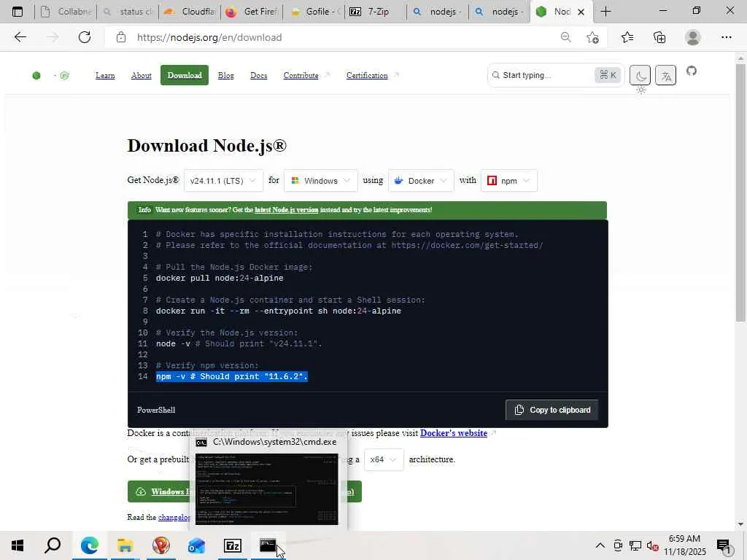The image size is (747, 560).
Task: Open the About navigation link
Action: click(x=141, y=75)
